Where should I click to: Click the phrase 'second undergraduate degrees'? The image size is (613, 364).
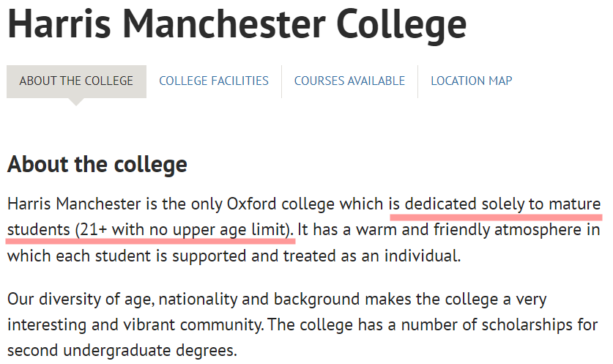(x=122, y=351)
